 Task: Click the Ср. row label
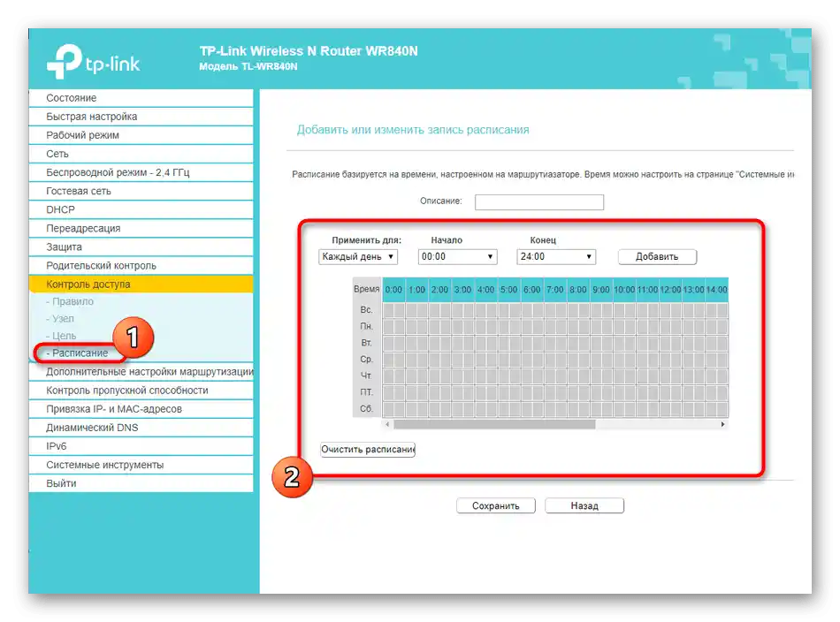coord(366,360)
